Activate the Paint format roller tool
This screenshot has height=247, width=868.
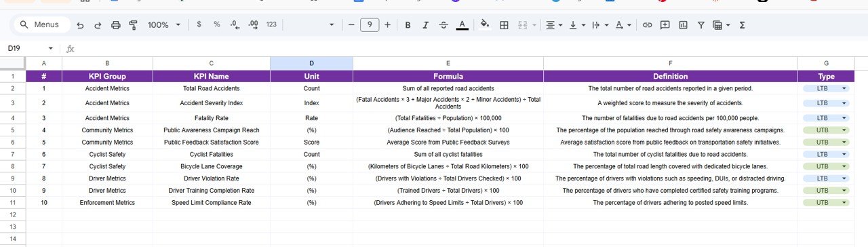pos(133,25)
